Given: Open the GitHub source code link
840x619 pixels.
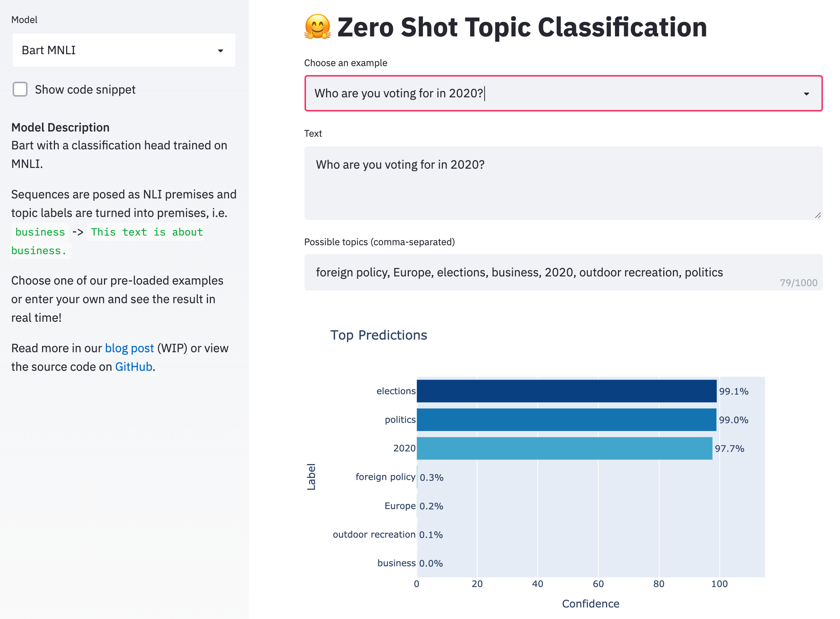Looking at the screenshot, I should pyautogui.click(x=133, y=367).
